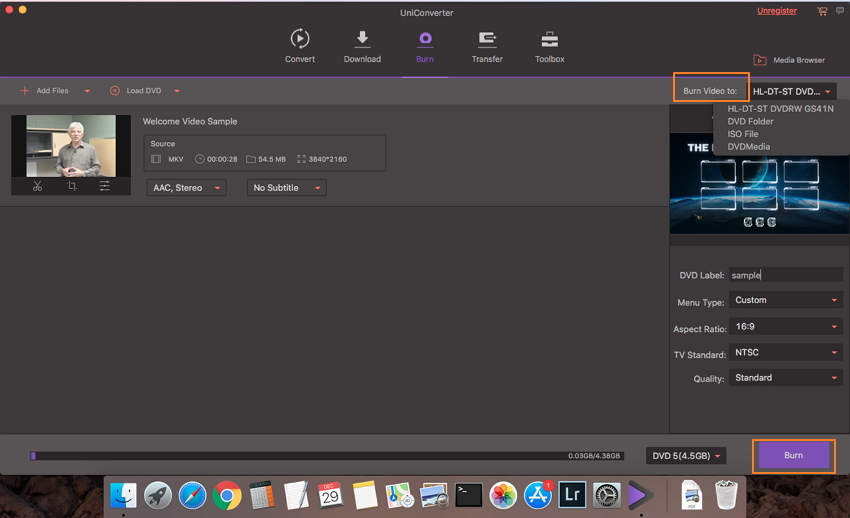Open Photos in the Dock
Image resolution: width=850 pixels, height=518 pixels.
coord(503,495)
